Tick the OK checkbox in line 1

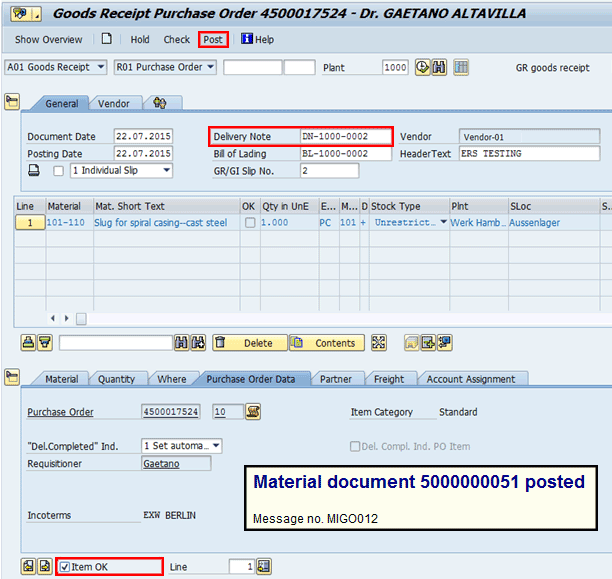click(x=249, y=223)
